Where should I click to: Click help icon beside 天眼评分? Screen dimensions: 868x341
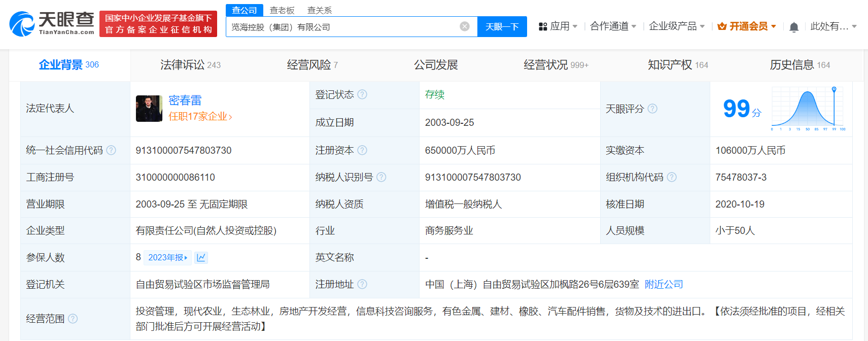[x=652, y=109]
